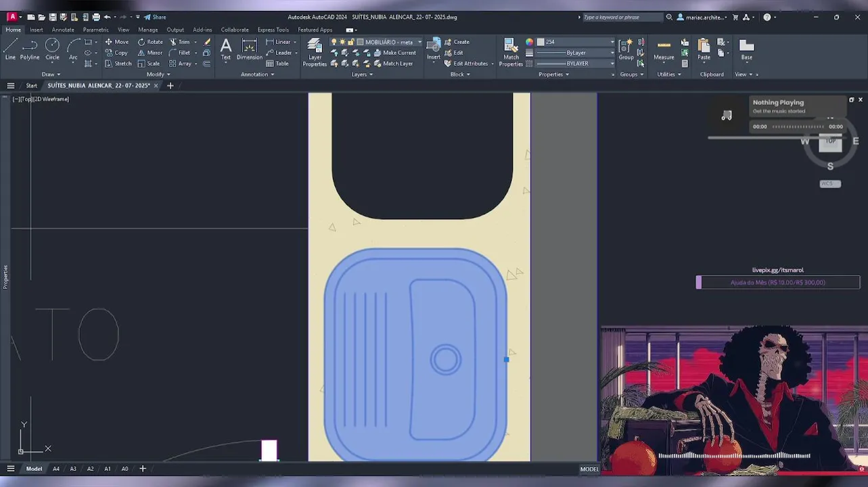Select the Polyline tool
The height and width of the screenshot is (487, 868).
30,49
